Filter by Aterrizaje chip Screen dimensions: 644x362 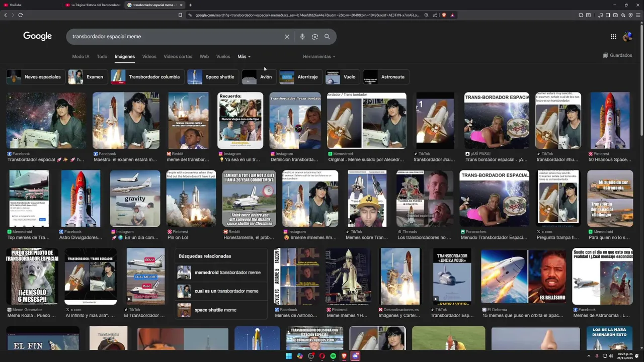(x=300, y=77)
